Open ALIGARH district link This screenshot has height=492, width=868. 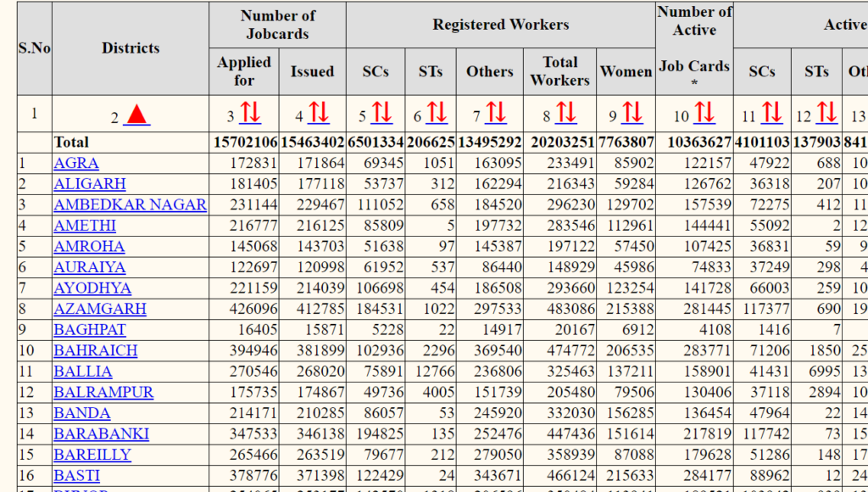click(90, 184)
